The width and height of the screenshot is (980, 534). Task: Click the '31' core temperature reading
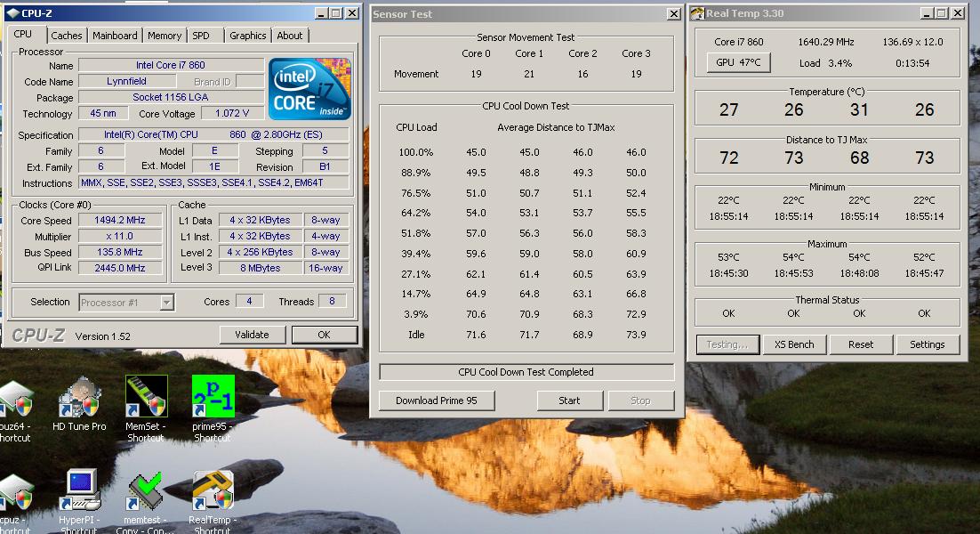tap(859, 110)
